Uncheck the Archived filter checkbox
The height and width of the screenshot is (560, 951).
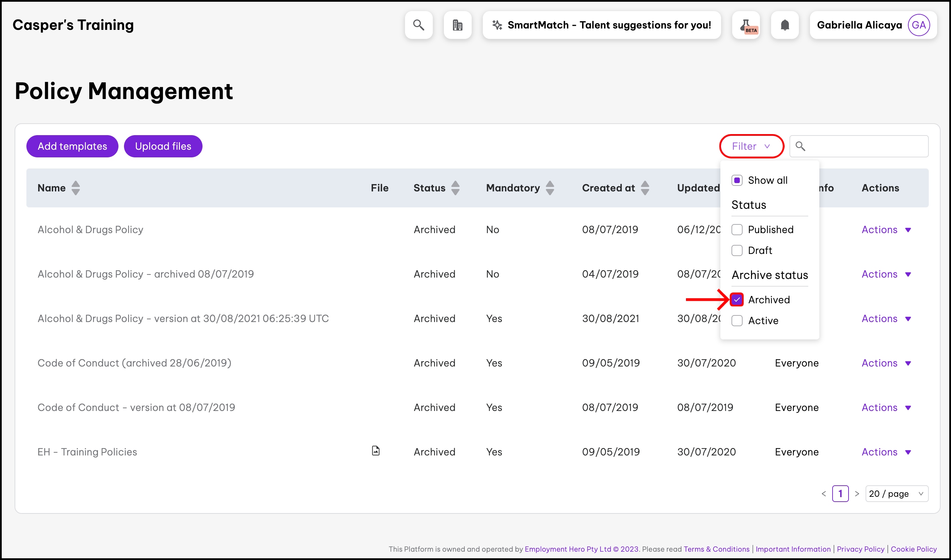pyautogui.click(x=737, y=299)
